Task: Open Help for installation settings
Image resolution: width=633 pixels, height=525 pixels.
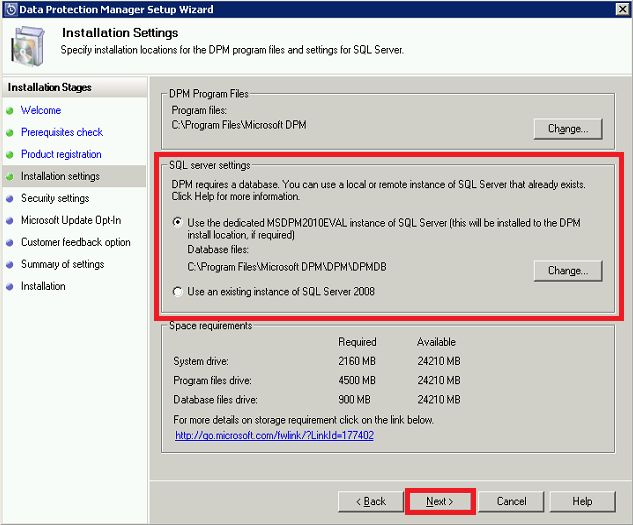Action: click(581, 501)
